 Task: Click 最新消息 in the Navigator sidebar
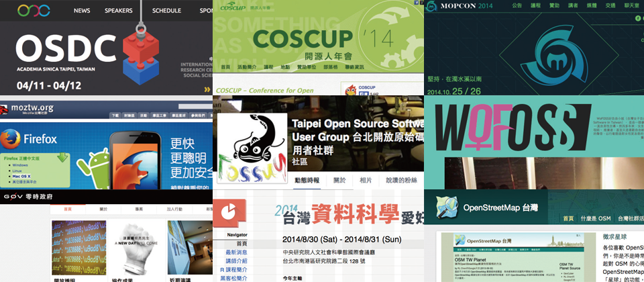[x=236, y=252]
